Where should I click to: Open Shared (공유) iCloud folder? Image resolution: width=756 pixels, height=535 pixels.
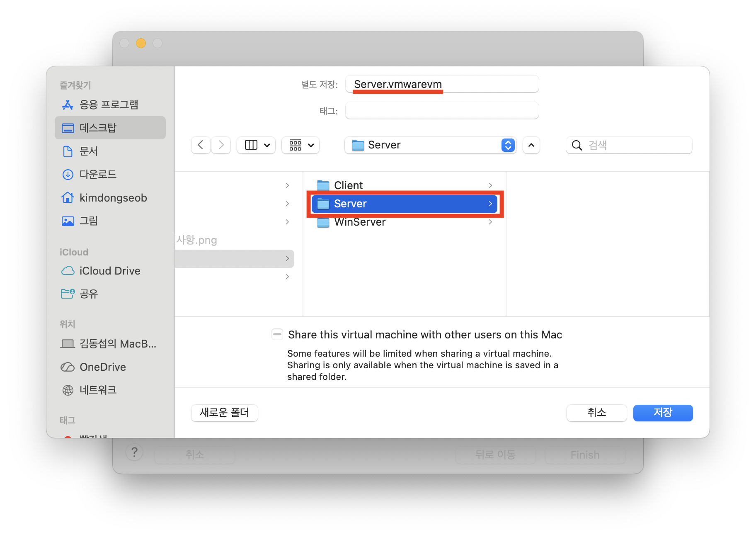pos(110,294)
